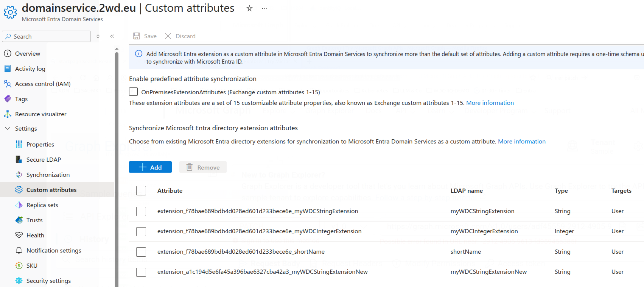Check the myWDCStringExtensionNew row checkbox
Image resolution: width=644 pixels, height=287 pixels.
tap(141, 272)
